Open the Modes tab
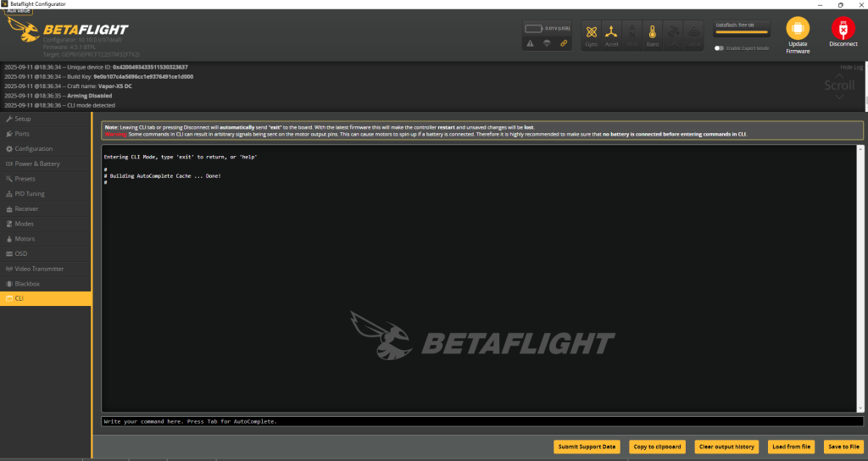Screen dimensions: 868x461 (x=46, y=224)
